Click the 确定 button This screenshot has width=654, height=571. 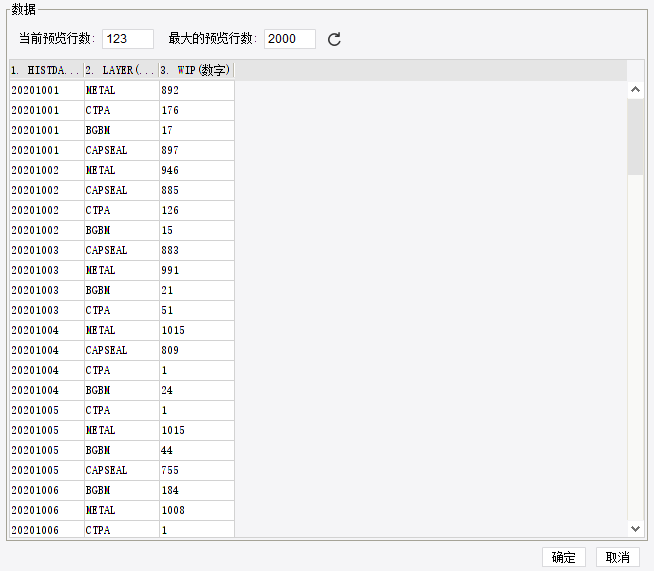(x=564, y=557)
